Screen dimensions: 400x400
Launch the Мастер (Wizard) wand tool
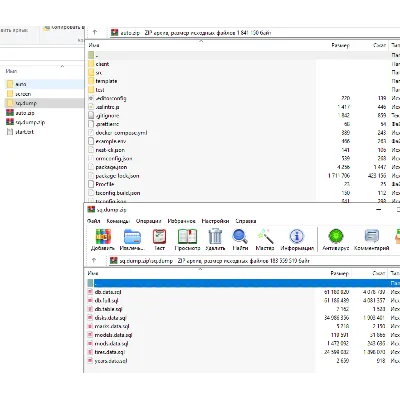(265, 240)
